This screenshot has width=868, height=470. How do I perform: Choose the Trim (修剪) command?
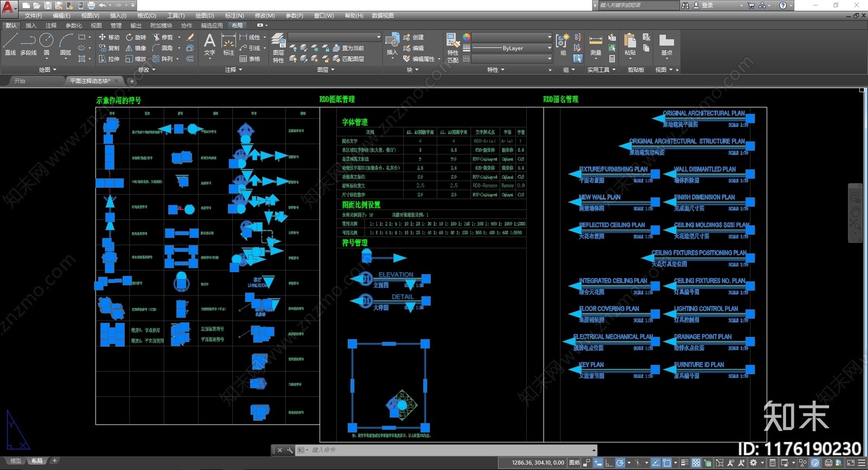163,37
